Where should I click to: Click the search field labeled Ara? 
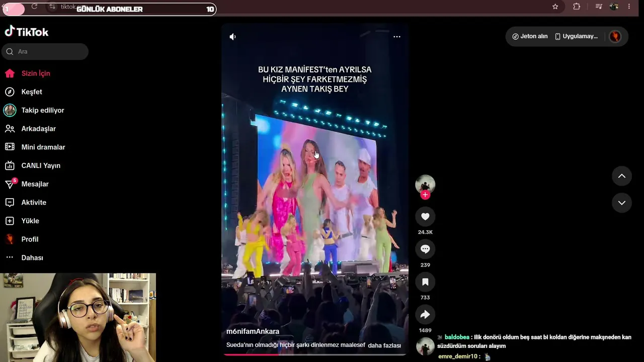click(x=45, y=51)
